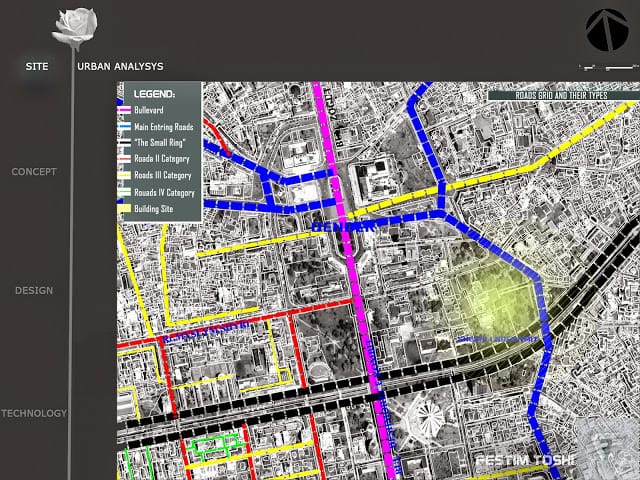Open the DESIGN section
The height and width of the screenshot is (480, 640).
pyautogui.click(x=34, y=291)
